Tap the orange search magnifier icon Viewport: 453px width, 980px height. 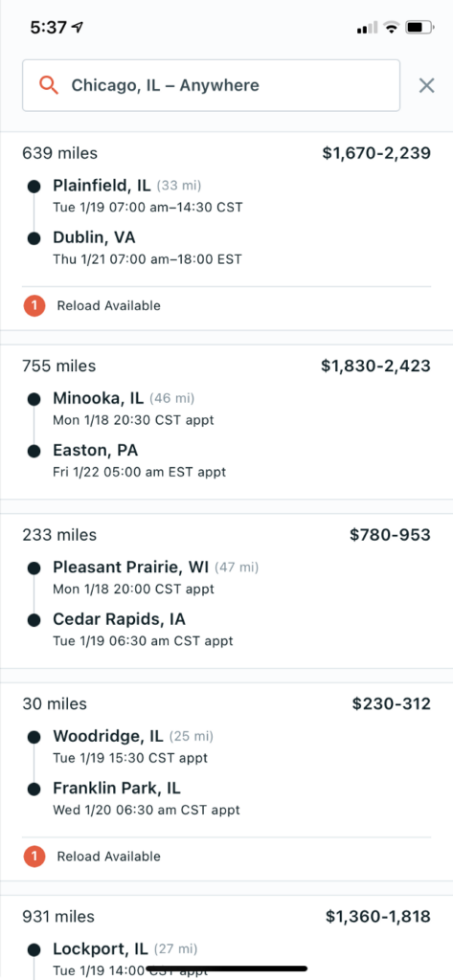[x=49, y=85]
